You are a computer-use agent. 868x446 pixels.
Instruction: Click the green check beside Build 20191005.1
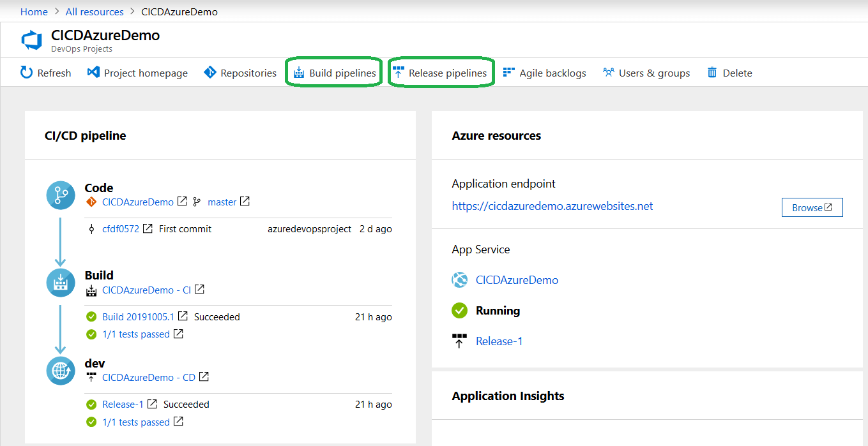coord(91,316)
